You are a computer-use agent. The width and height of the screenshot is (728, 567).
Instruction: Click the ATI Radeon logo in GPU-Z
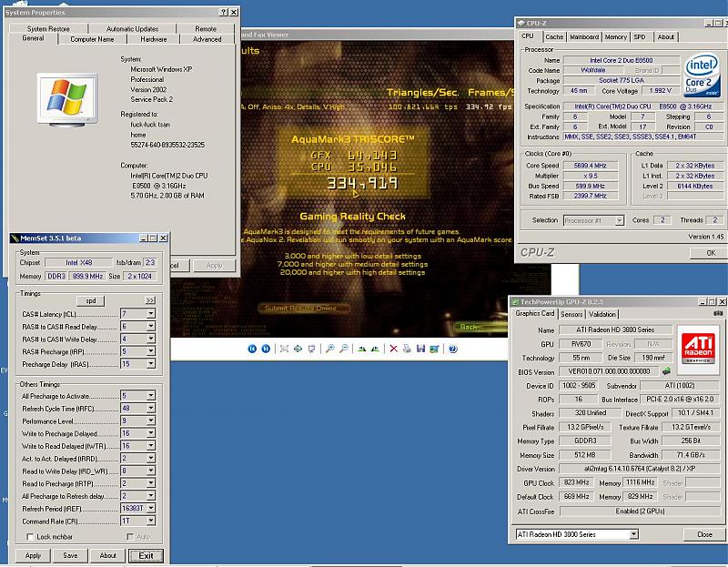(698, 350)
